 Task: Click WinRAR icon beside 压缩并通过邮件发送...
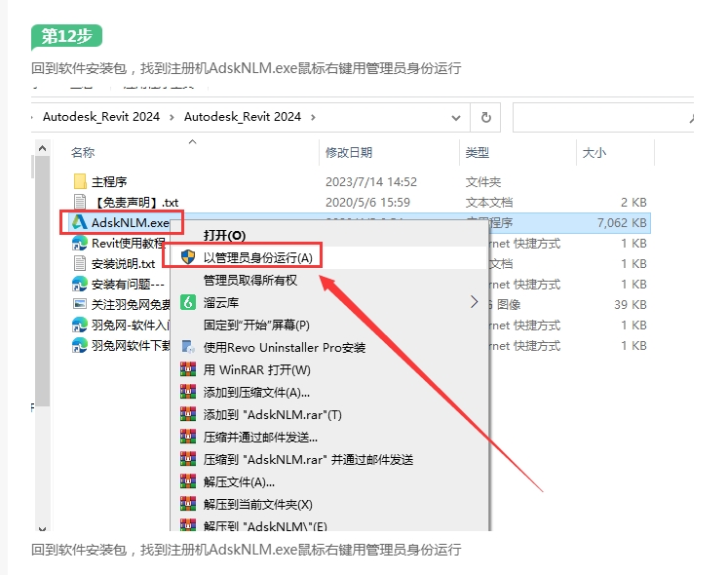click(x=188, y=437)
